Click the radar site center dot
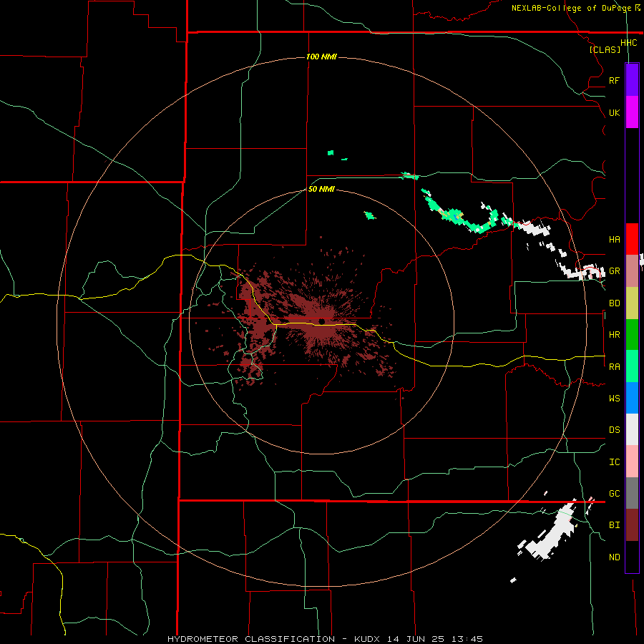644x644 pixels. (x=321, y=321)
